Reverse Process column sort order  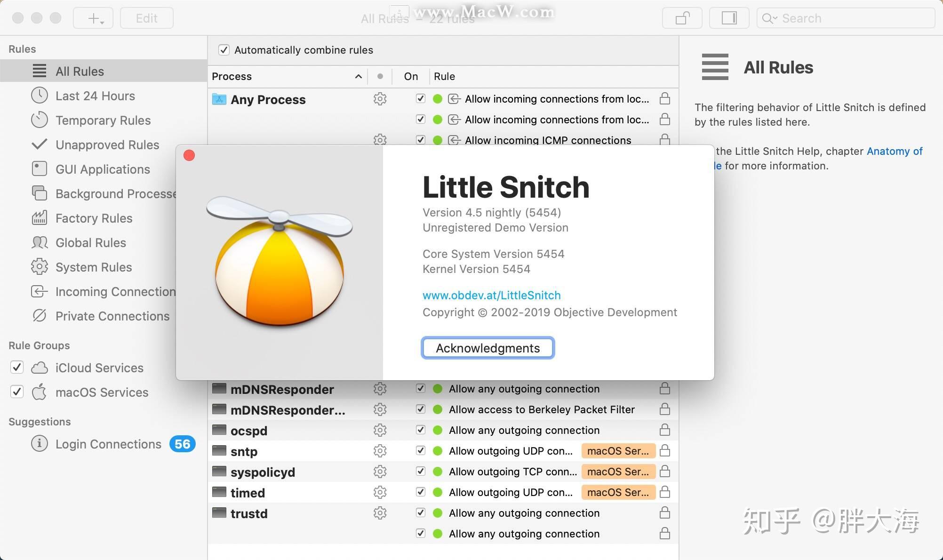tap(358, 76)
